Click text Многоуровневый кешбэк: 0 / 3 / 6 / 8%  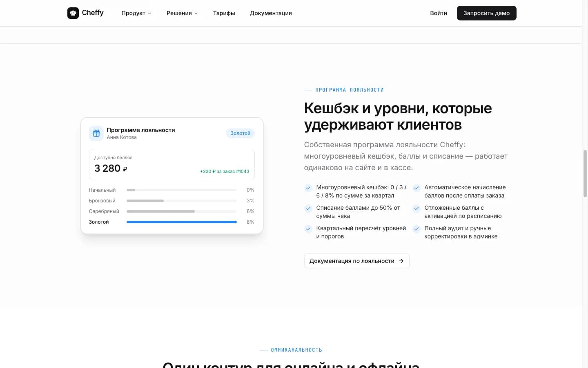pos(361,191)
